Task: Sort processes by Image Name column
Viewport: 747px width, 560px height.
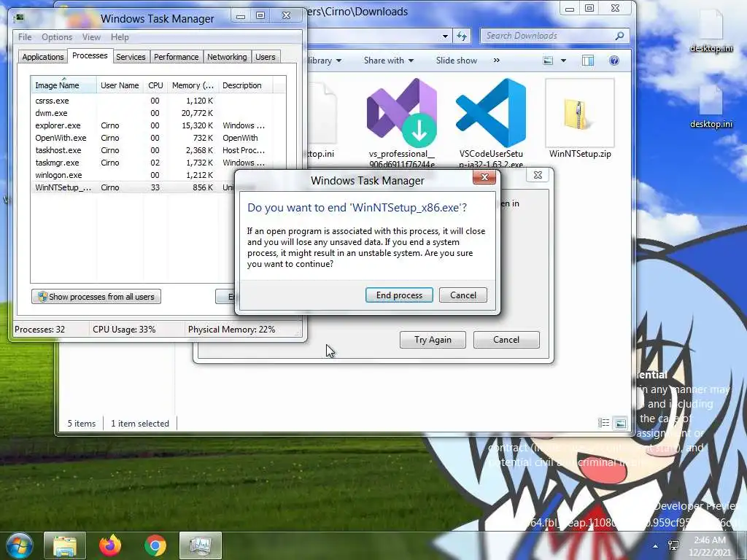Action: point(64,85)
